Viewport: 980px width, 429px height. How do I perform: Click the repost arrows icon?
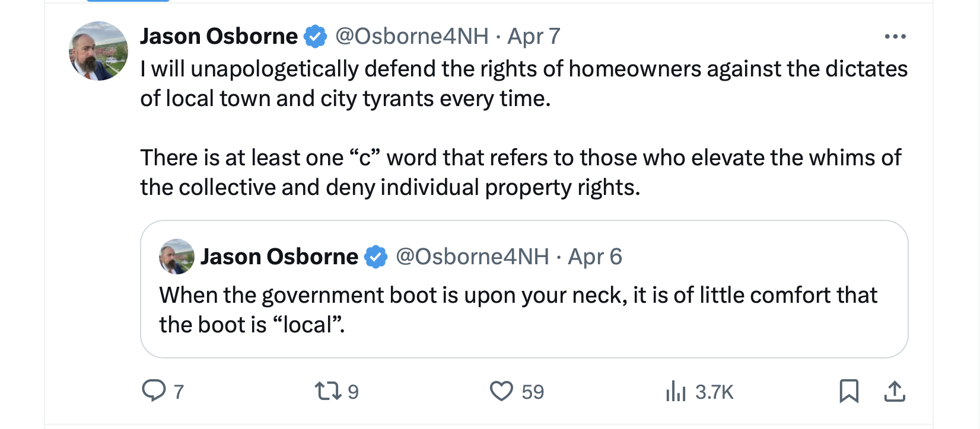tap(327, 391)
